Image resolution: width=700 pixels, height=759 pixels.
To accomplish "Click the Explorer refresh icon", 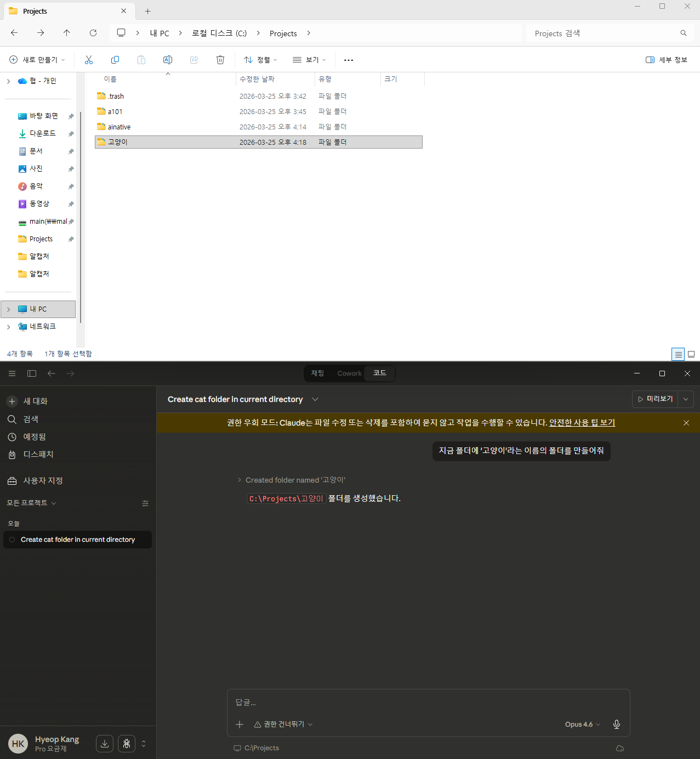I will (93, 33).
